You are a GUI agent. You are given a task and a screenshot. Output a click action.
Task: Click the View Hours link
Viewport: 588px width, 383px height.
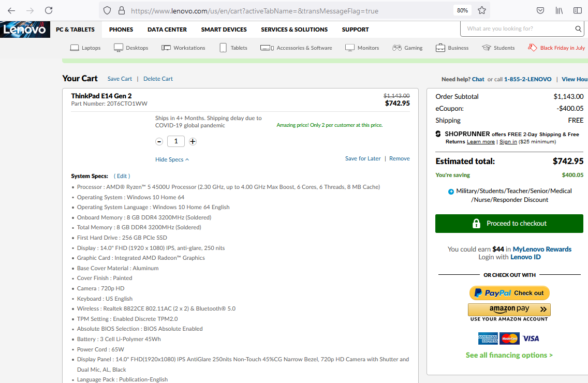(x=575, y=79)
